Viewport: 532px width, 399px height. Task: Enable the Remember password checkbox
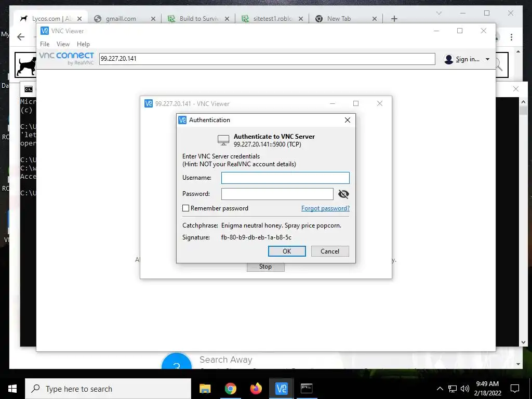(185, 208)
